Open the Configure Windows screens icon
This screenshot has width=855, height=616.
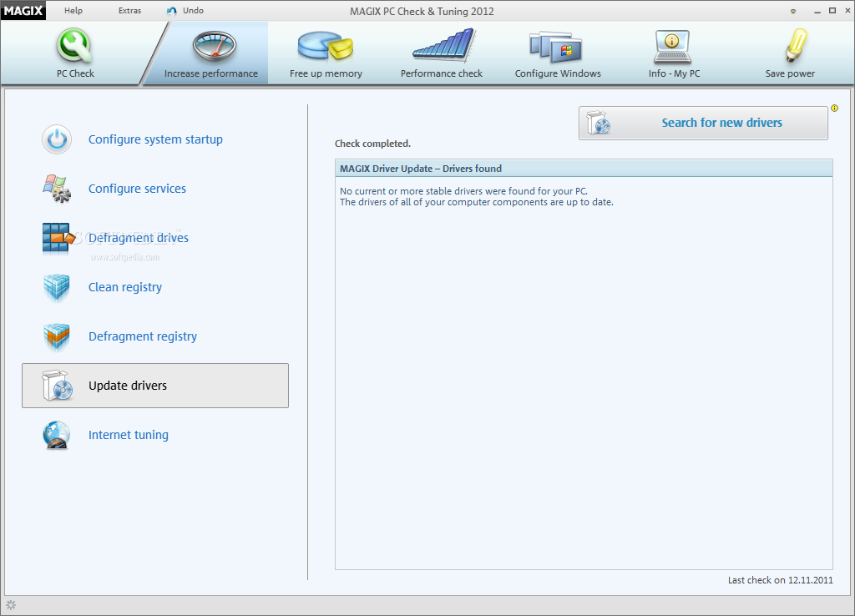(556, 47)
